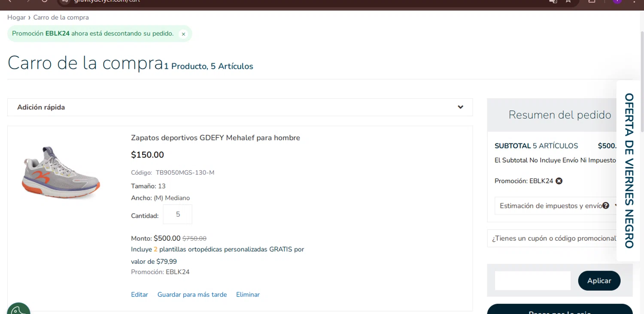Click the Resumen del pedido heading
The width and height of the screenshot is (644, 314).
click(560, 115)
